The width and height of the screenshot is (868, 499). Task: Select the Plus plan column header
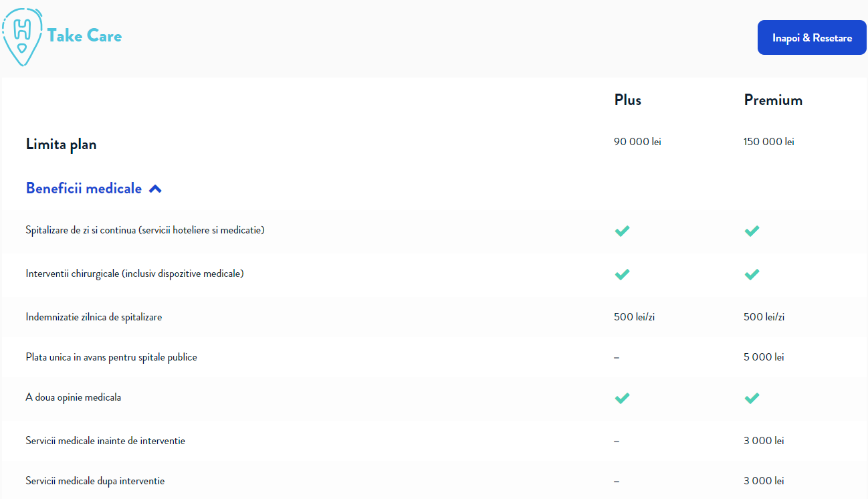coord(628,100)
